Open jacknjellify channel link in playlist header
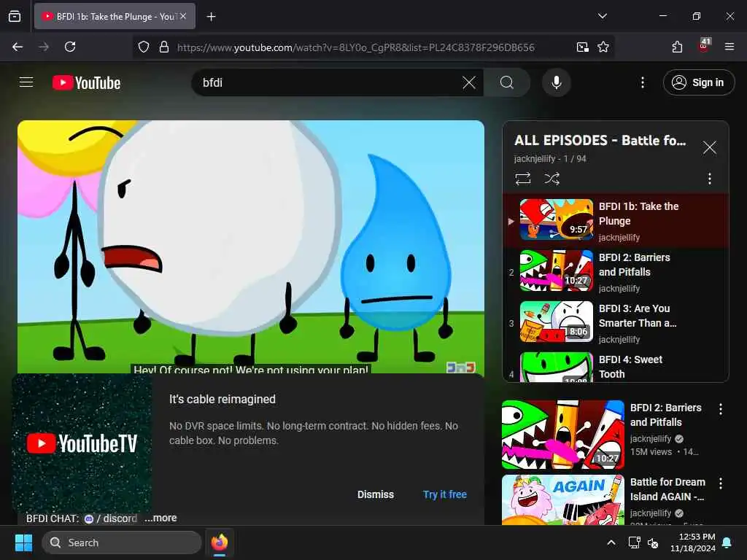The image size is (747, 560). 535,159
